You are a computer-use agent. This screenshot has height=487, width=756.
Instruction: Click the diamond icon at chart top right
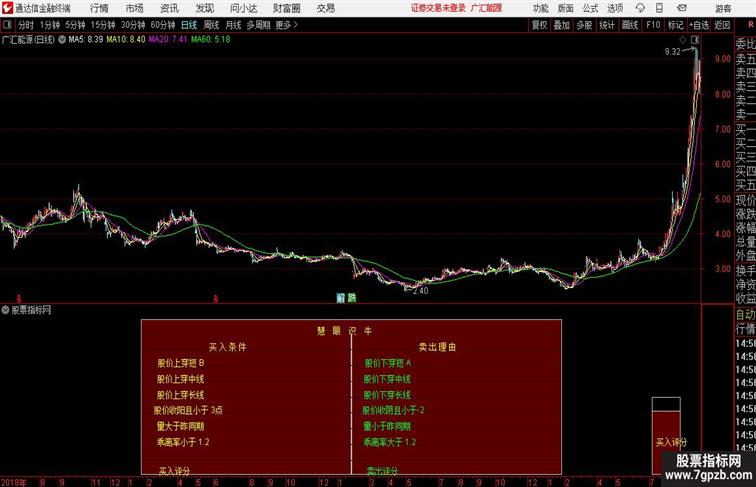pyautogui.click(x=683, y=40)
